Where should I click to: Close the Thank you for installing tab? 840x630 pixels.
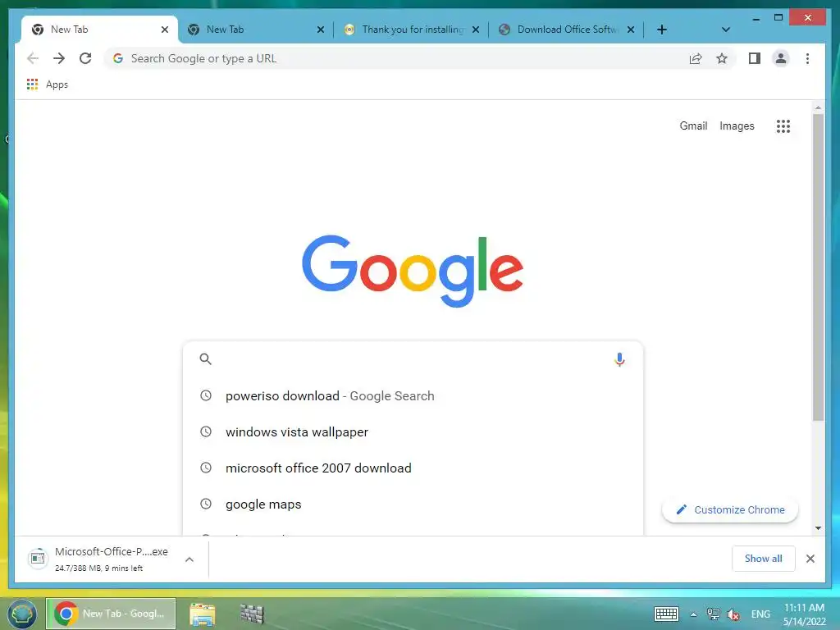(475, 30)
